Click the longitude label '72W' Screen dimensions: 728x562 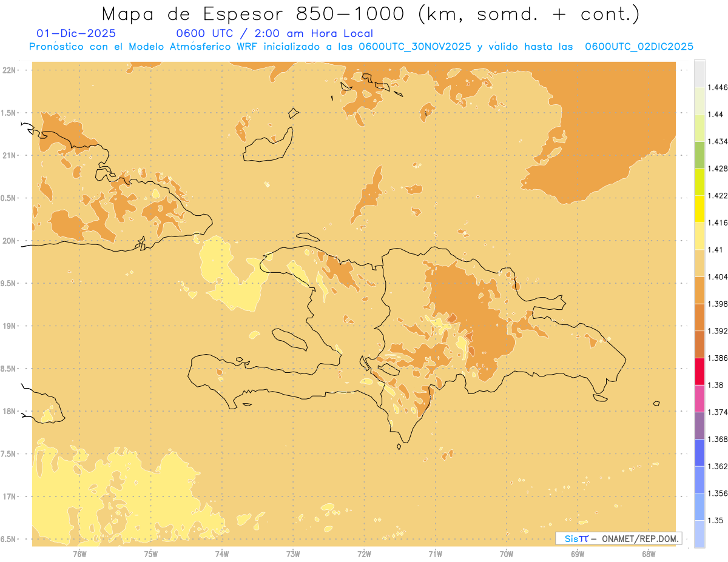point(364,554)
